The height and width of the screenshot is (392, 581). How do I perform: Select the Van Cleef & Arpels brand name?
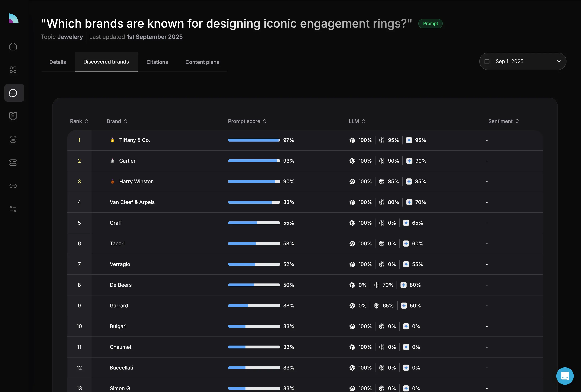point(132,202)
